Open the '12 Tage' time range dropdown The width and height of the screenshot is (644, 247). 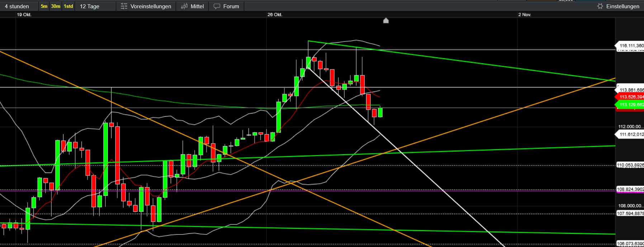coord(90,6)
